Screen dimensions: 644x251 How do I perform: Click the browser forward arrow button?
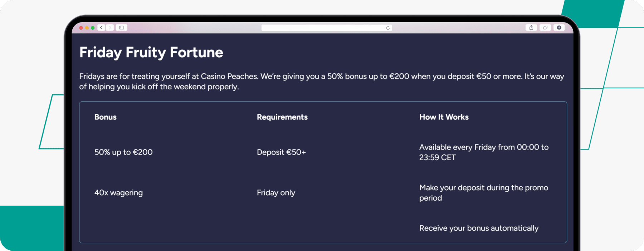tap(110, 28)
